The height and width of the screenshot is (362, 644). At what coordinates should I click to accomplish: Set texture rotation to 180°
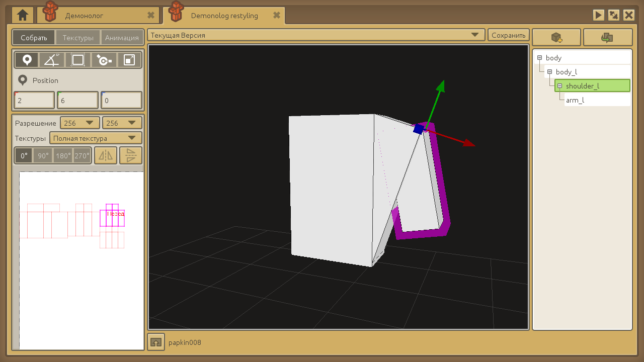point(63,156)
